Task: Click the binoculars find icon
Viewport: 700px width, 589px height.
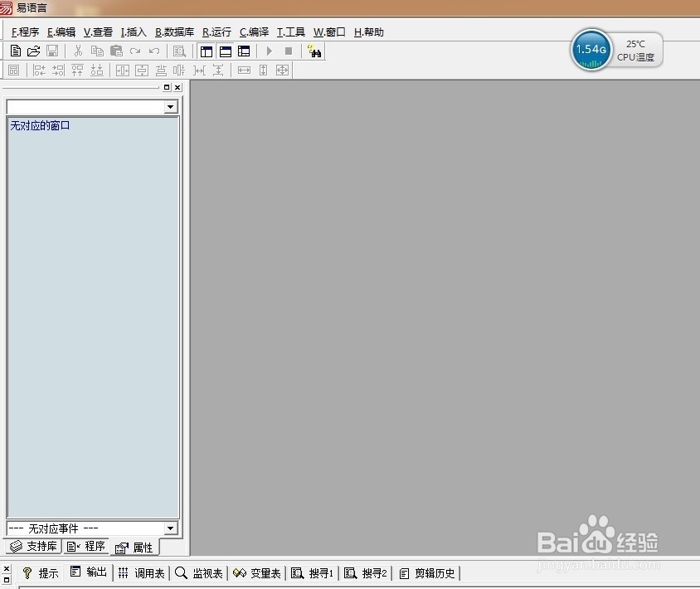Action: click(314, 51)
